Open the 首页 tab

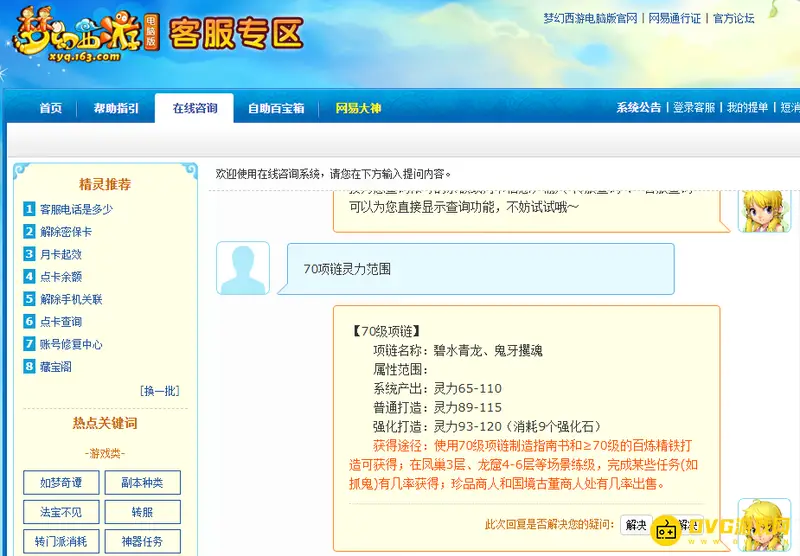51,108
